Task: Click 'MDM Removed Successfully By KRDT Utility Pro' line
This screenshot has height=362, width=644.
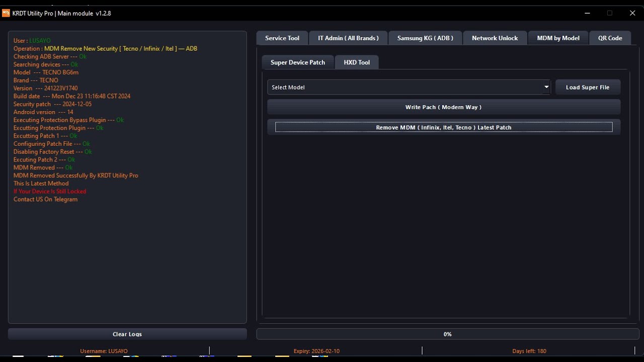Action: click(x=75, y=175)
